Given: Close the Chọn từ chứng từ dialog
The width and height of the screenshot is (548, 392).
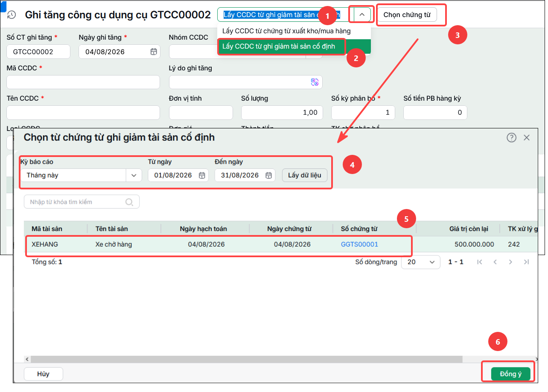Looking at the screenshot, I should [527, 137].
